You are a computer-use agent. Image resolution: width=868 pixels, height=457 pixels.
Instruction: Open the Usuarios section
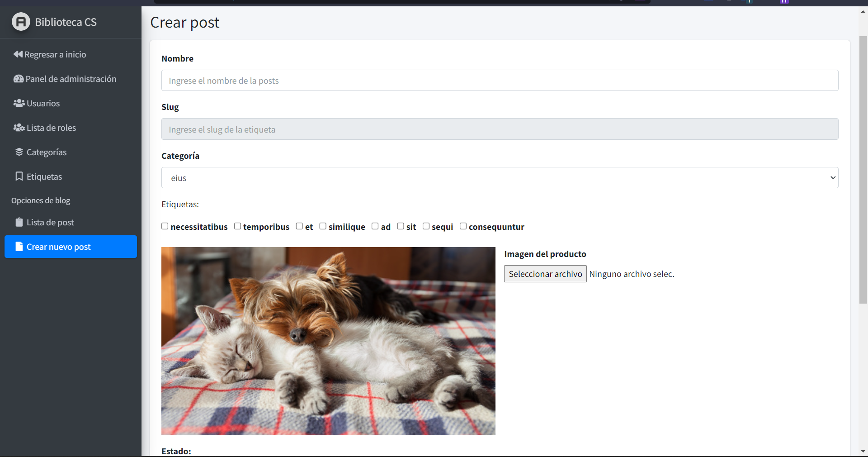pos(71,103)
